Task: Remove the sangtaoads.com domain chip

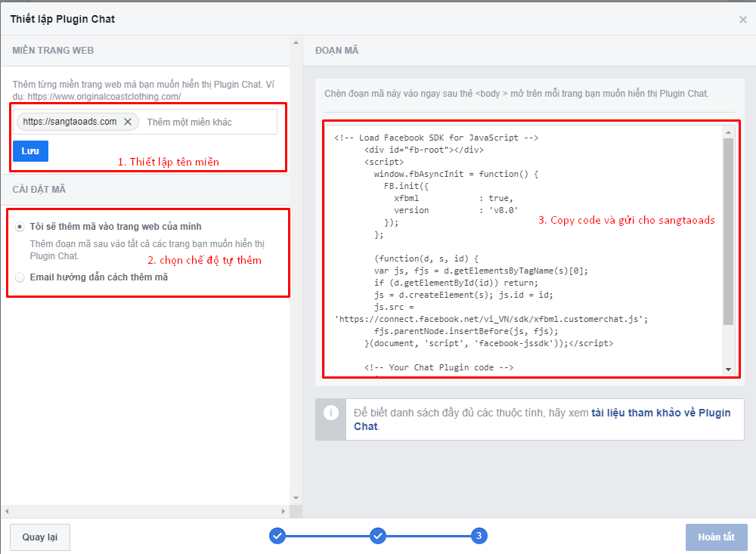Action: 128,122
